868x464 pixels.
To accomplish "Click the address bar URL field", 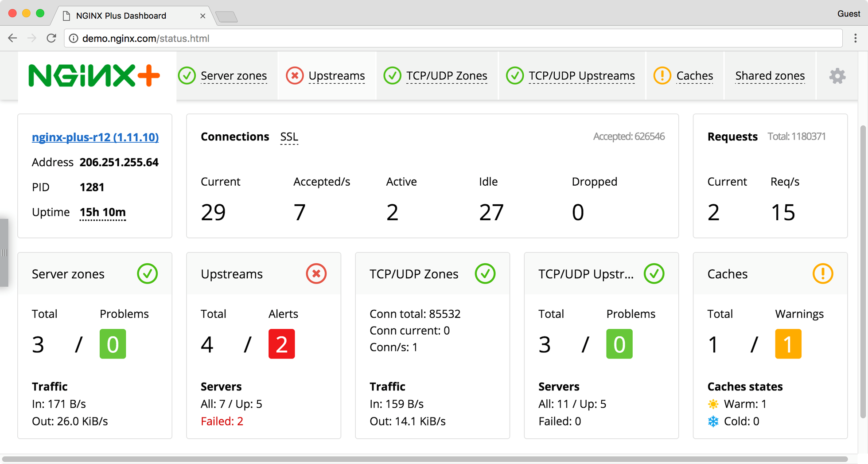I will (453, 38).
